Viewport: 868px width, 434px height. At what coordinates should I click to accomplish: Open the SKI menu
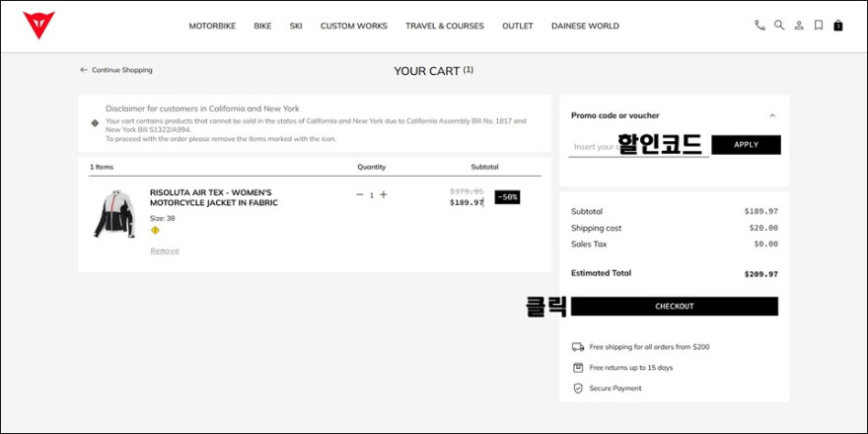click(x=296, y=26)
